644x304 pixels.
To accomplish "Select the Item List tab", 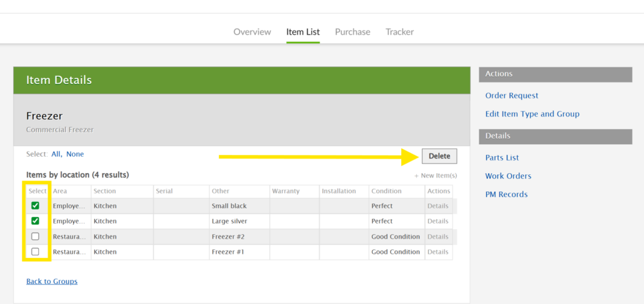I will (x=303, y=32).
